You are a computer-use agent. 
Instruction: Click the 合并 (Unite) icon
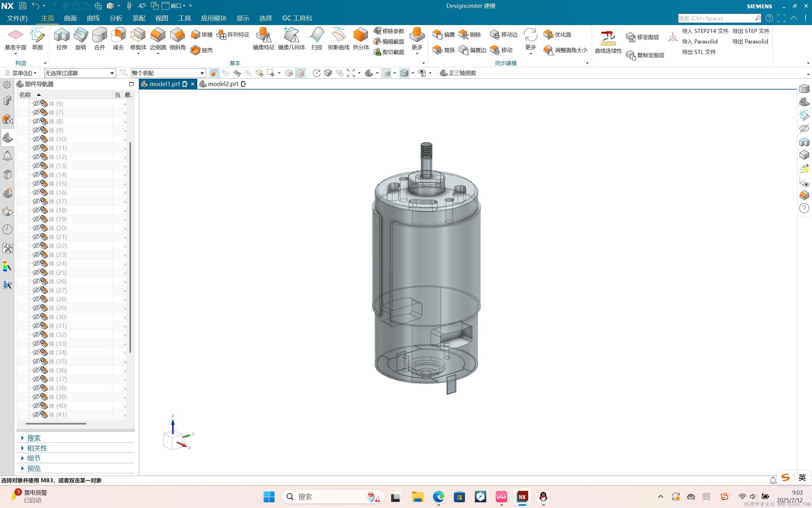click(100, 39)
